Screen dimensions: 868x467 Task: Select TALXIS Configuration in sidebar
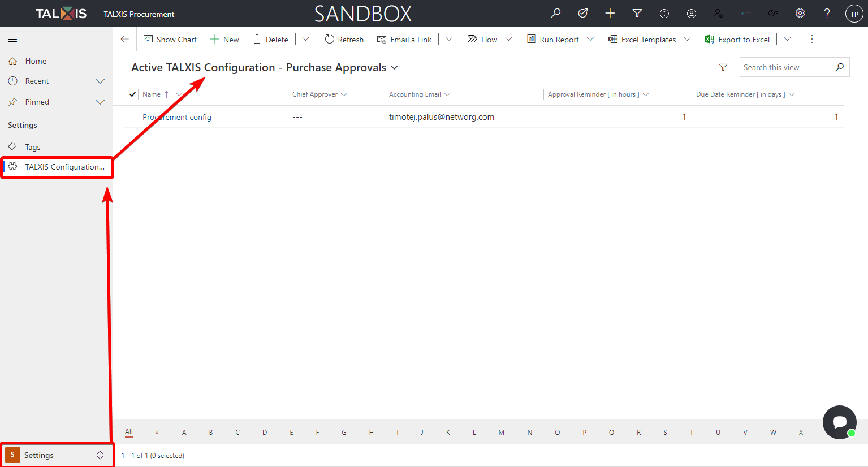pos(57,167)
